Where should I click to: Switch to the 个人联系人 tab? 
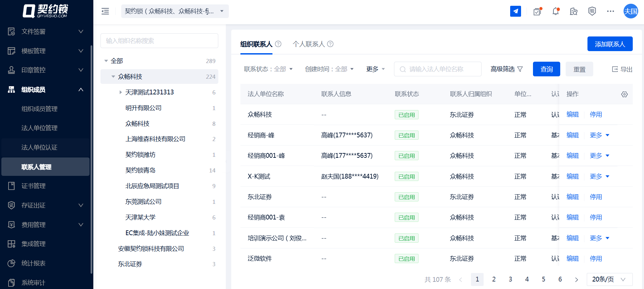309,44
